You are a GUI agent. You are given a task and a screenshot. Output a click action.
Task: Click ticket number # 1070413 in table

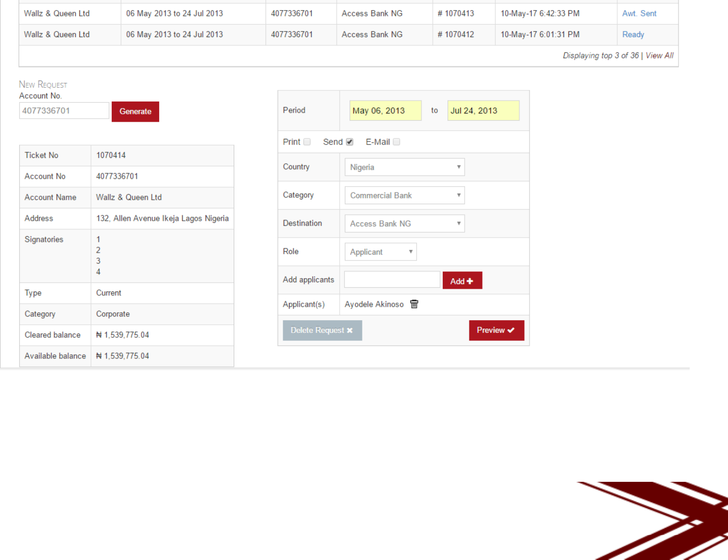point(456,13)
